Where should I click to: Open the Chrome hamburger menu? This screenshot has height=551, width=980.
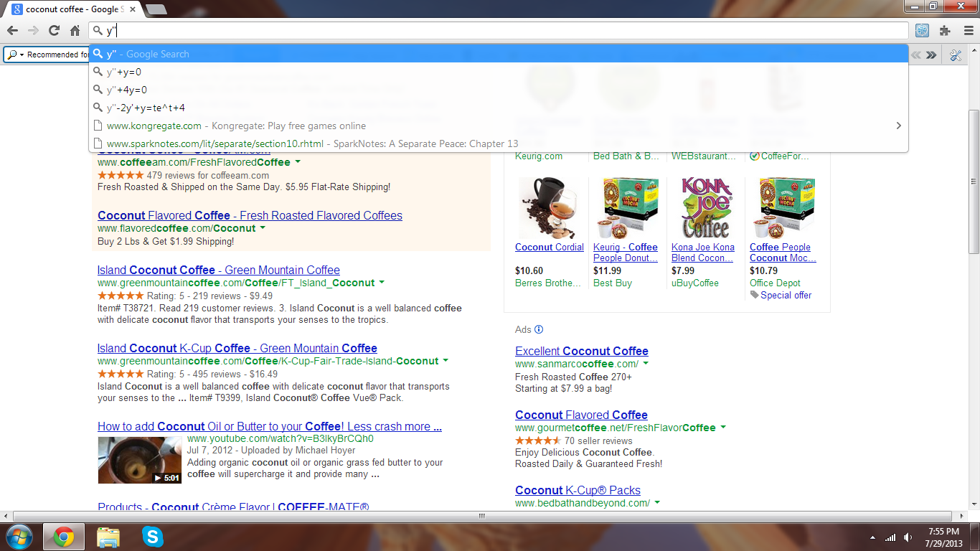coord(966,31)
